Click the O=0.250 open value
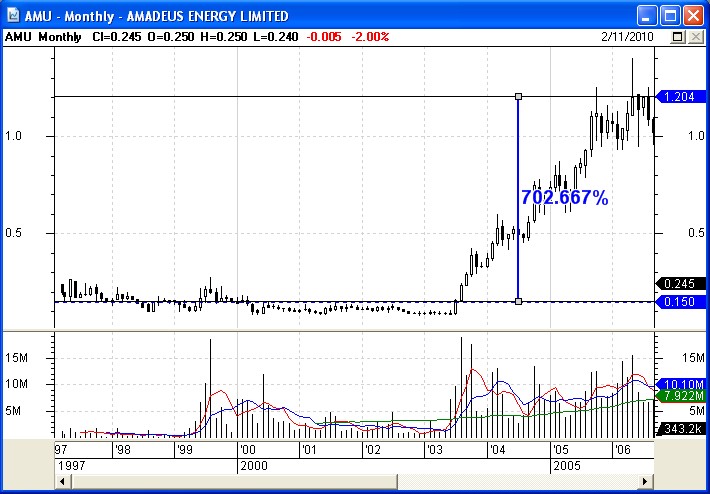710x494 pixels. tap(171, 37)
